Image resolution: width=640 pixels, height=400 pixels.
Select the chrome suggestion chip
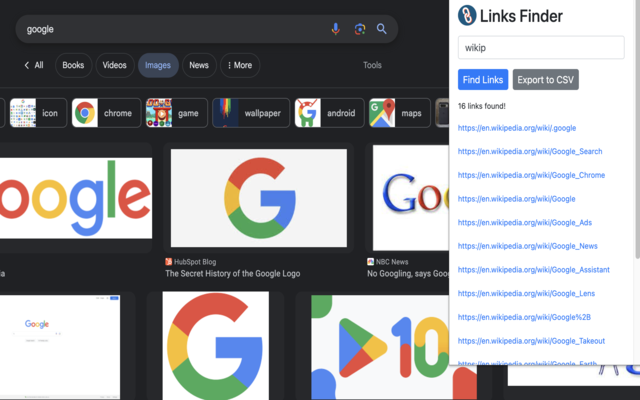click(106, 113)
